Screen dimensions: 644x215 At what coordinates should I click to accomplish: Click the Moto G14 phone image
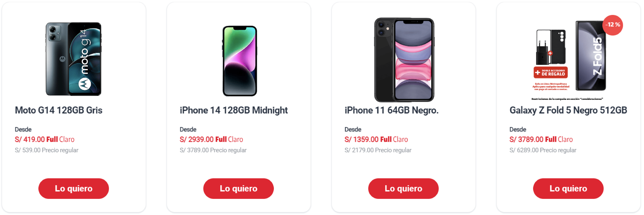point(74,59)
